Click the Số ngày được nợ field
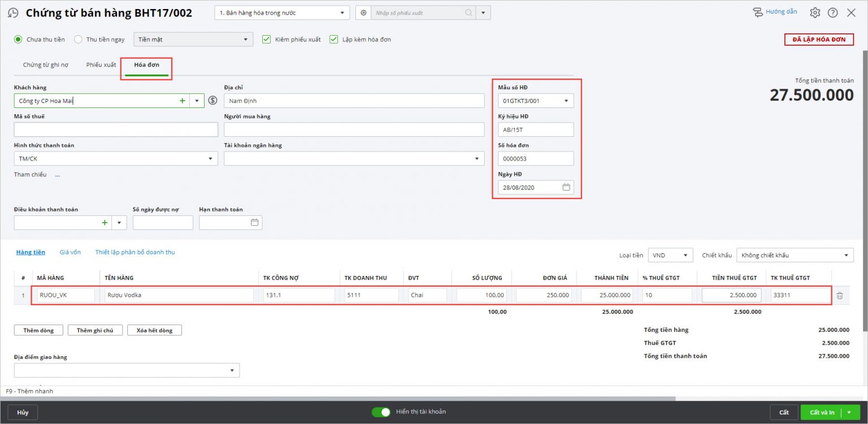The height and width of the screenshot is (424, 868). tap(163, 223)
